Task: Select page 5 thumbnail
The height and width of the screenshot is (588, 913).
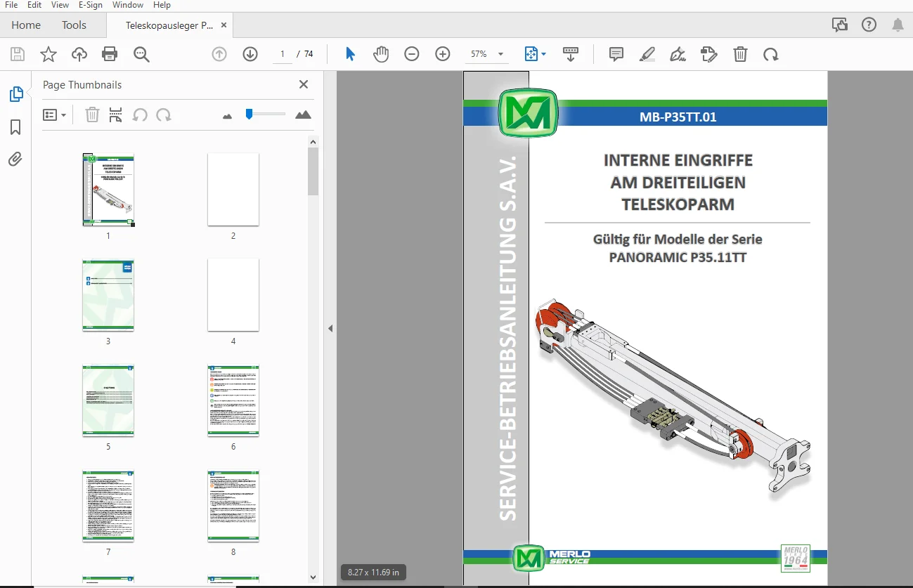Action: tap(108, 400)
